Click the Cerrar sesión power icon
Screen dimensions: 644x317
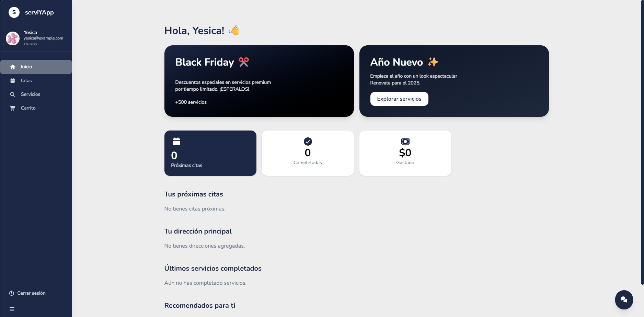12,293
